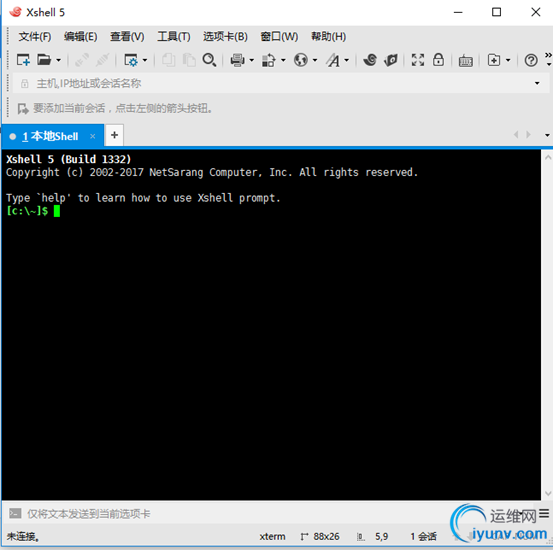The image size is (553, 550).
Task: Close the 本地Shell tab
Action: pos(92,136)
